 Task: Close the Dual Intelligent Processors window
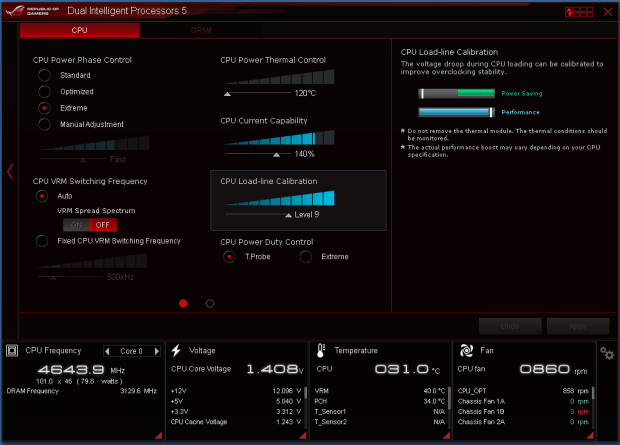[608, 12]
